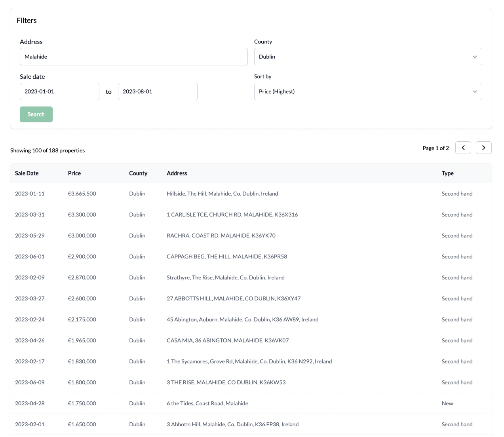The image size is (504, 437).
Task: Click the Sale Date column header
Action: pyautogui.click(x=27, y=173)
